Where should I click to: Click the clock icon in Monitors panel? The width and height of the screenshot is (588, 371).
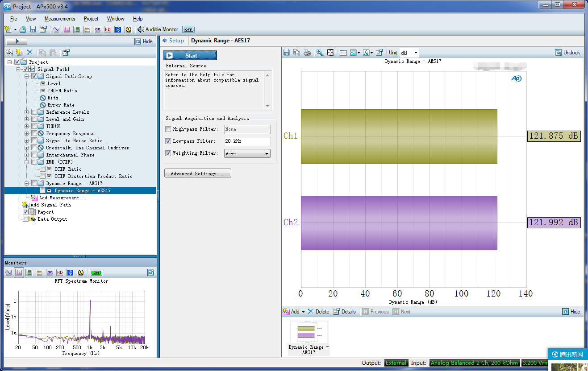pyautogui.click(x=80, y=272)
